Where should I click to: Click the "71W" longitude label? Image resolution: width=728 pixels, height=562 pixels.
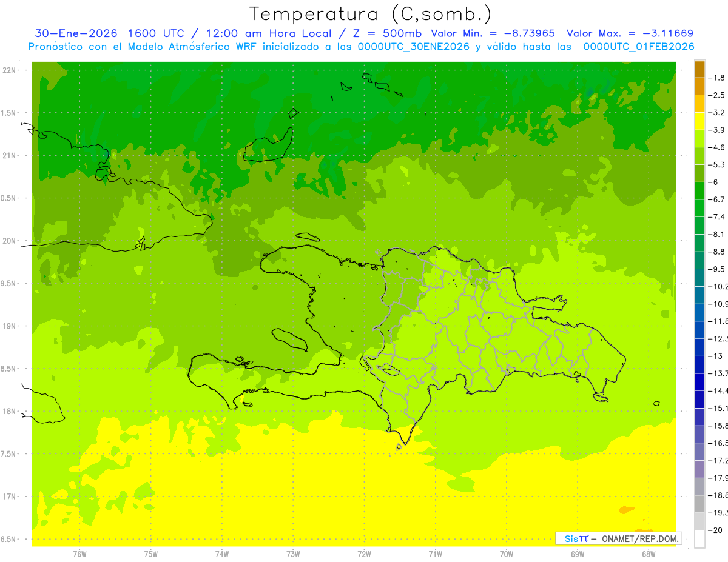(x=435, y=554)
